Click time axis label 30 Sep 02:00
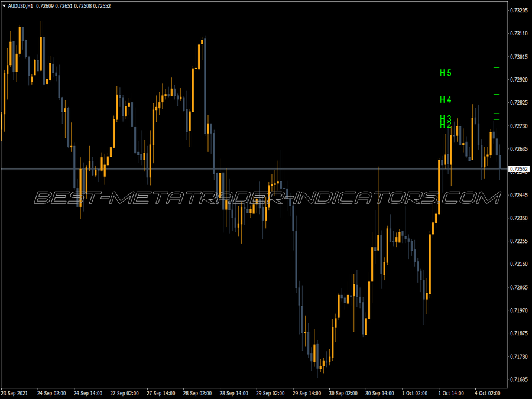This screenshot has height=399, width=532. 343,394
